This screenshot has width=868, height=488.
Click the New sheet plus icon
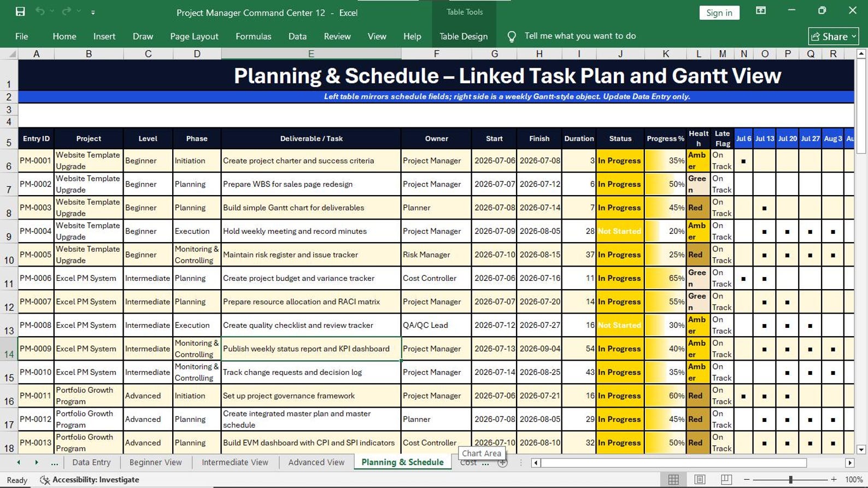(502, 462)
